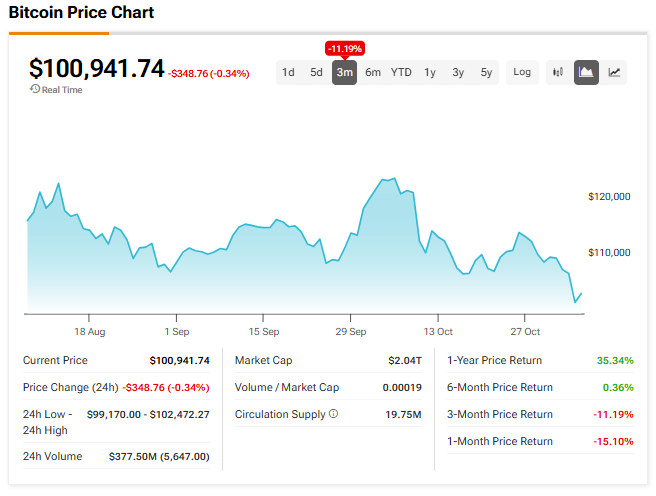Image resolution: width=656 pixels, height=496 pixels.
Task: Select the area chart type icon
Action: pos(586,72)
